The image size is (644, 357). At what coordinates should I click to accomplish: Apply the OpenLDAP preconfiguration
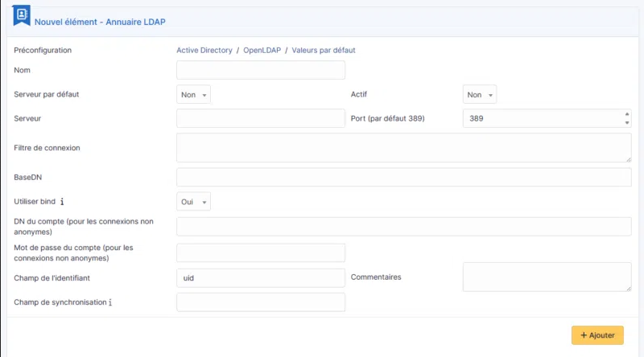pyautogui.click(x=262, y=50)
